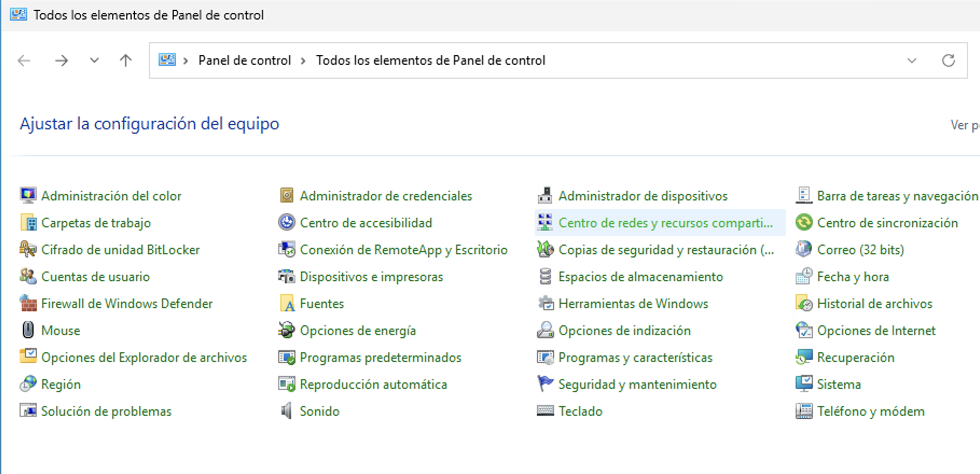The width and height of the screenshot is (980, 474).
Task: Open Opciones del Explorador de archivos
Action: [144, 357]
